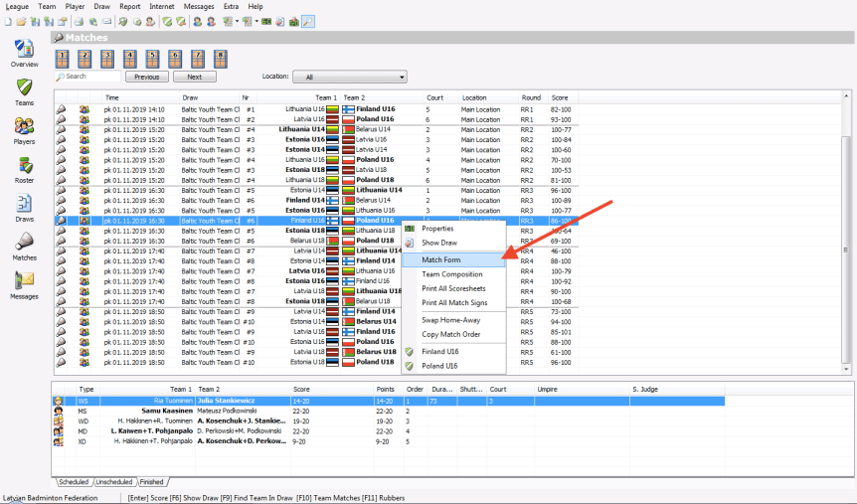Click the Previous button
The image size is (857, 504).
pyautogui.click(x=147, y=78)
